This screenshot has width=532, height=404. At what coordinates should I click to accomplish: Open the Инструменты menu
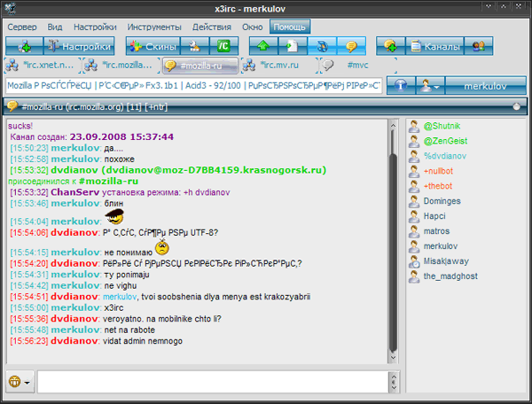pos(154,27)
